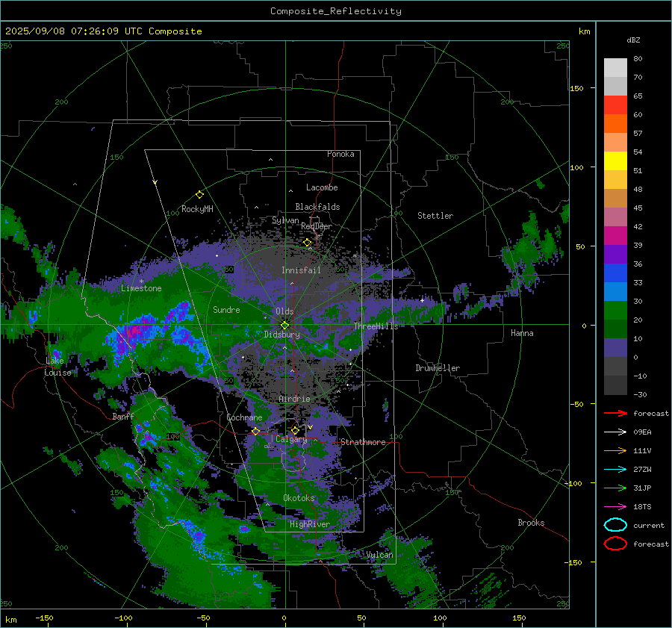Click the km label at bottom left

pos(10,620)
